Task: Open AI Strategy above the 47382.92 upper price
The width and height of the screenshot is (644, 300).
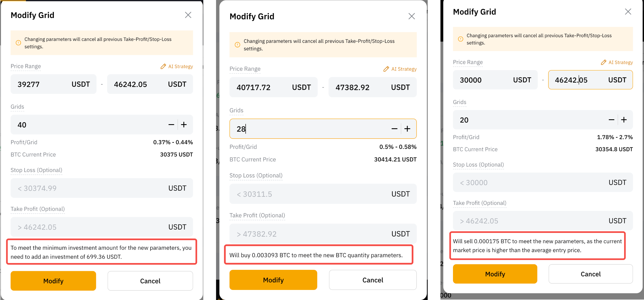Action: point(400,69)
